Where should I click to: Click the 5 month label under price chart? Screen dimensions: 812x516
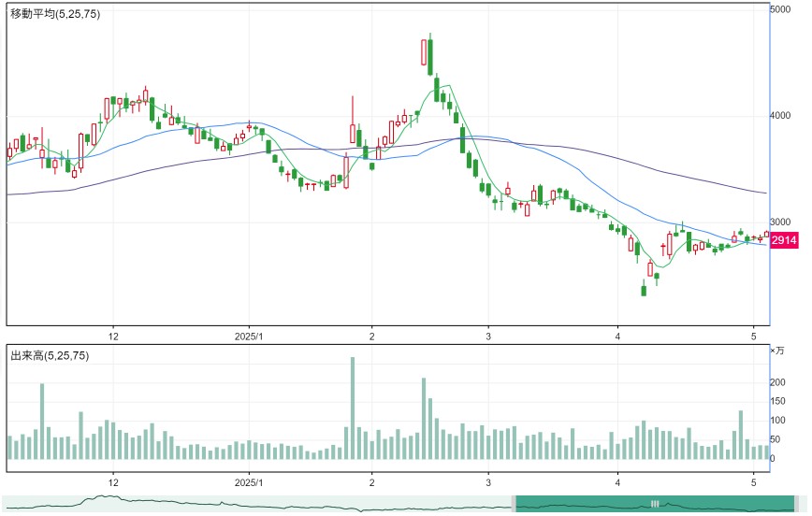click(x=754, y=337)
